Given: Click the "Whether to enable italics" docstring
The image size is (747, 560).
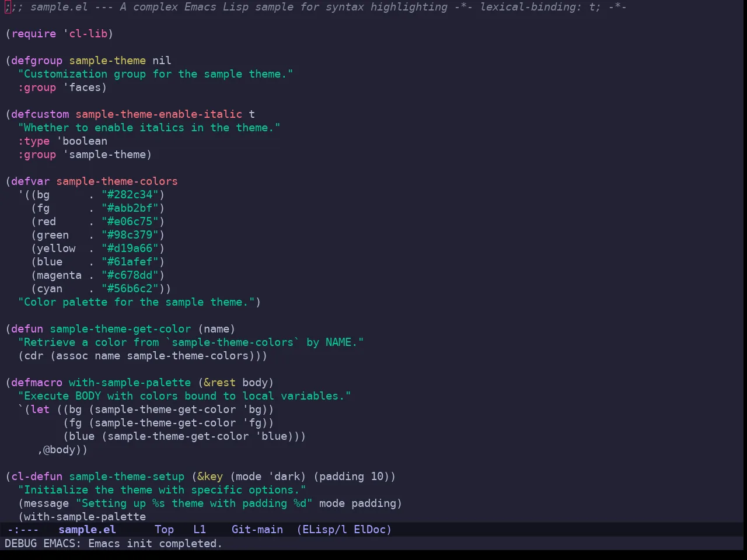Looking at the screenshot, I should pos(149,128).
